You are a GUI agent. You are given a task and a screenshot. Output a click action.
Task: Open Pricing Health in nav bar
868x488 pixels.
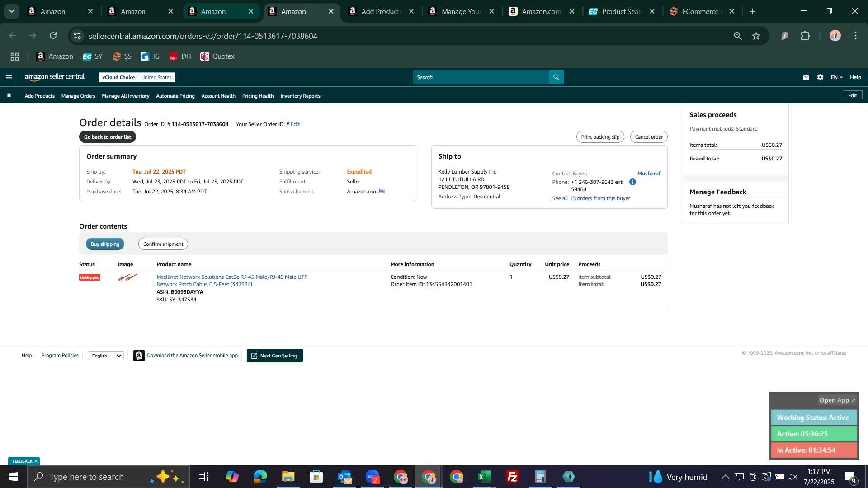258,96
